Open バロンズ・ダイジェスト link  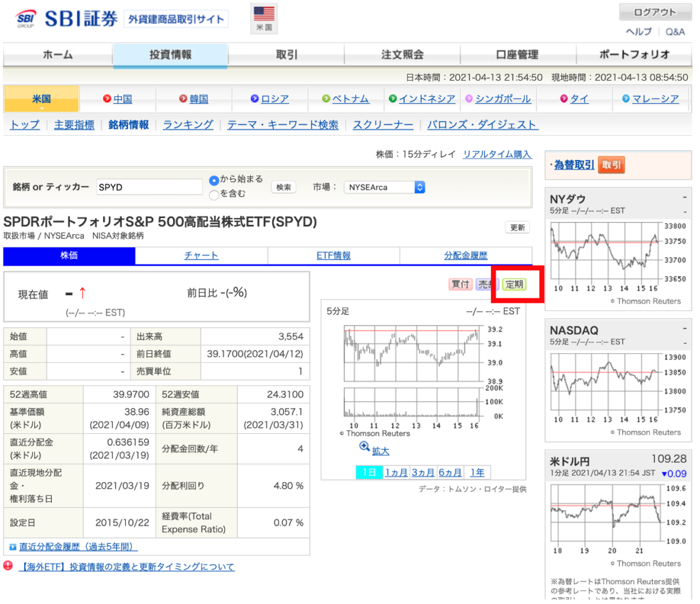click(x=483, y=125)
